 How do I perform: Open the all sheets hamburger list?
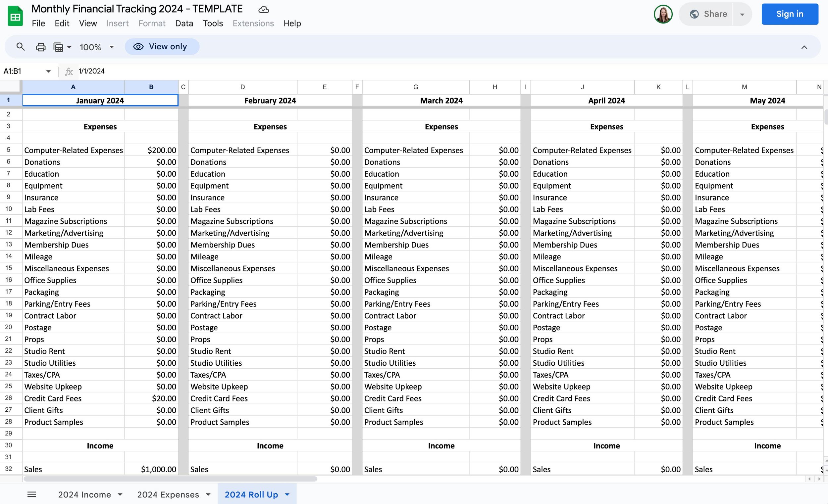click(x=31, y=494)
